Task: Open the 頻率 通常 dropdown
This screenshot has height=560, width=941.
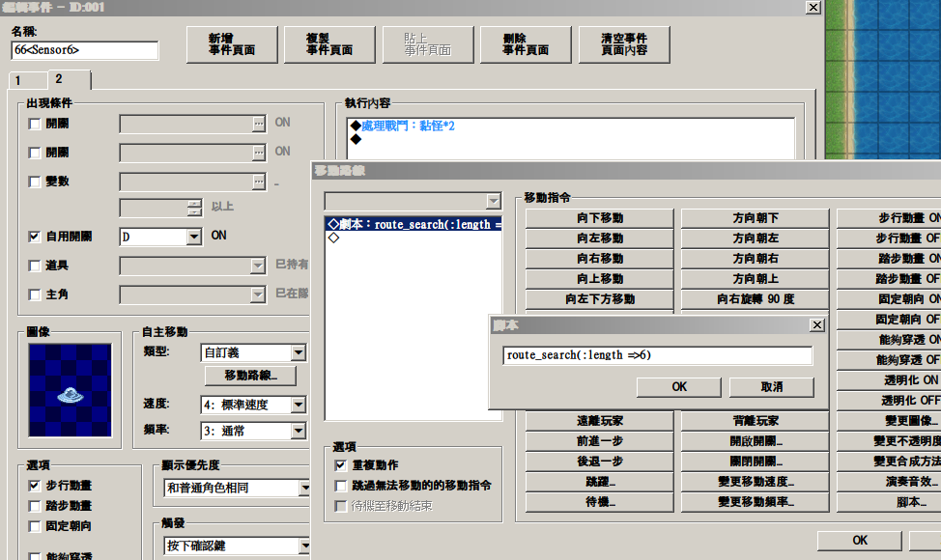Action: 299,431
